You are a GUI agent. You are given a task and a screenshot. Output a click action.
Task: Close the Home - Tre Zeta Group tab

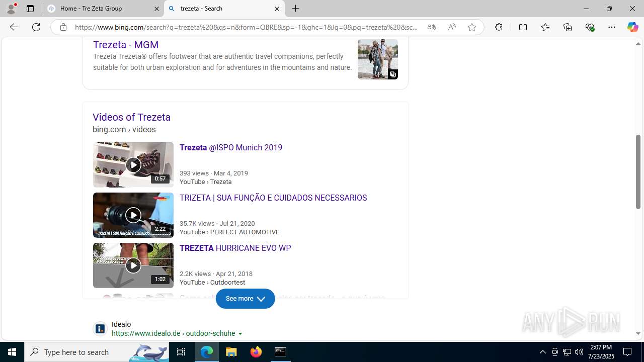pos(156,9)
